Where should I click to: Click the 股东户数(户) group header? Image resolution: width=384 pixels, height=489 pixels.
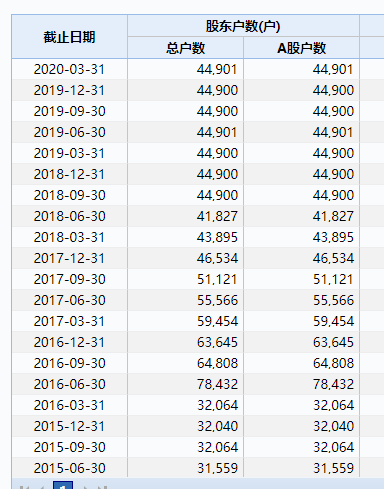click(243, 26)
